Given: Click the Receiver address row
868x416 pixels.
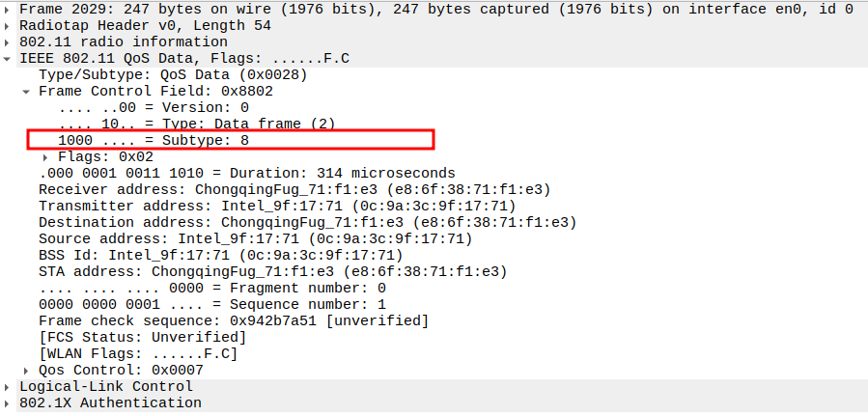Looking at the screenshot, I should click(x=294, y=189).
